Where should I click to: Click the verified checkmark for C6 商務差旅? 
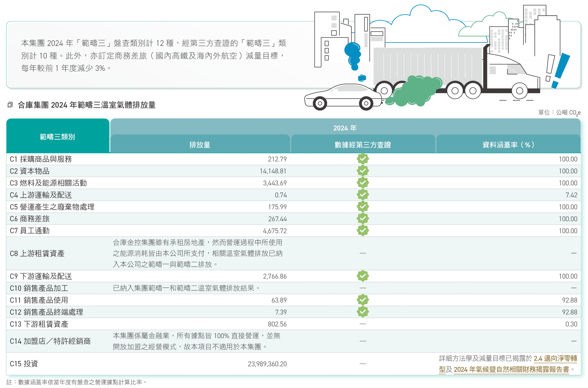coord(362,219)
